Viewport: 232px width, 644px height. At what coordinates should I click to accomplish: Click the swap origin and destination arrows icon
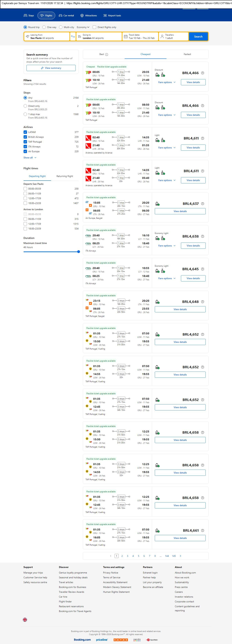coord(73,36)
